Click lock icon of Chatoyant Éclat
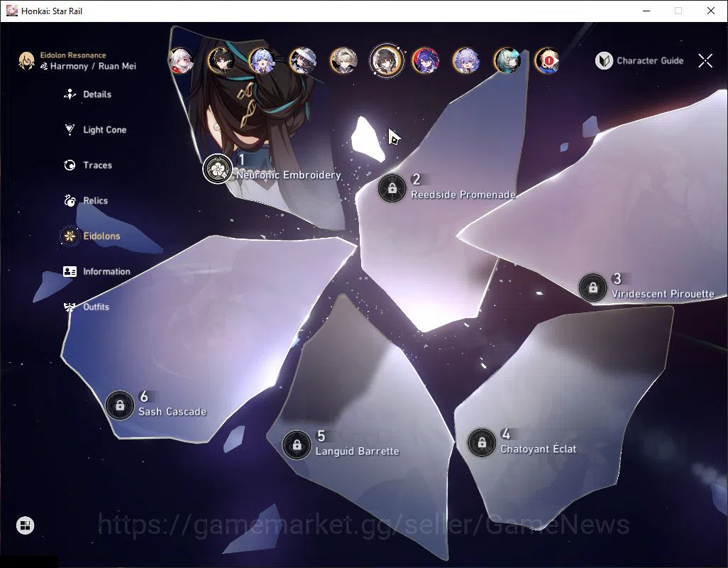 (482, 442)
